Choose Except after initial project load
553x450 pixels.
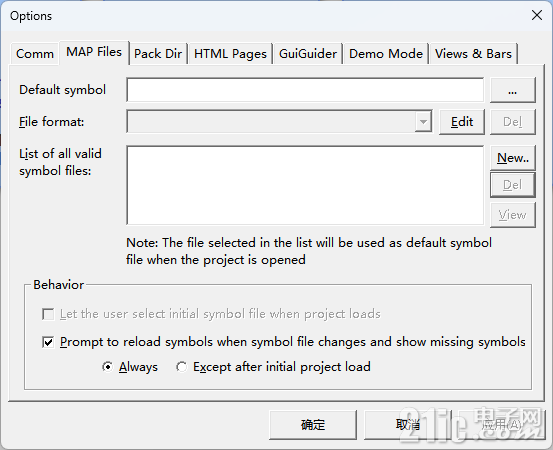tap(181, 367)
